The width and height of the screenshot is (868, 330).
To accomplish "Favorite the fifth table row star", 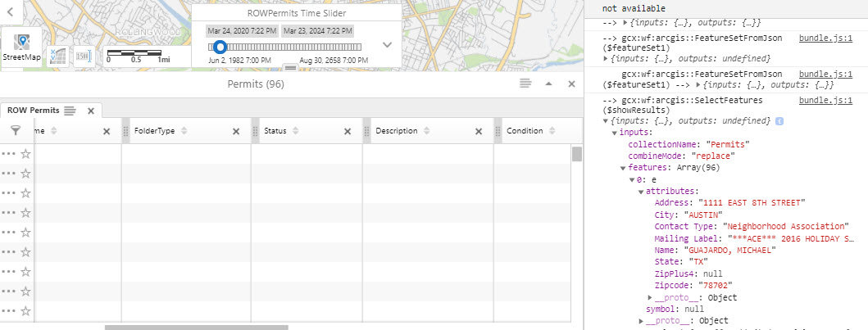I will 25,233.
